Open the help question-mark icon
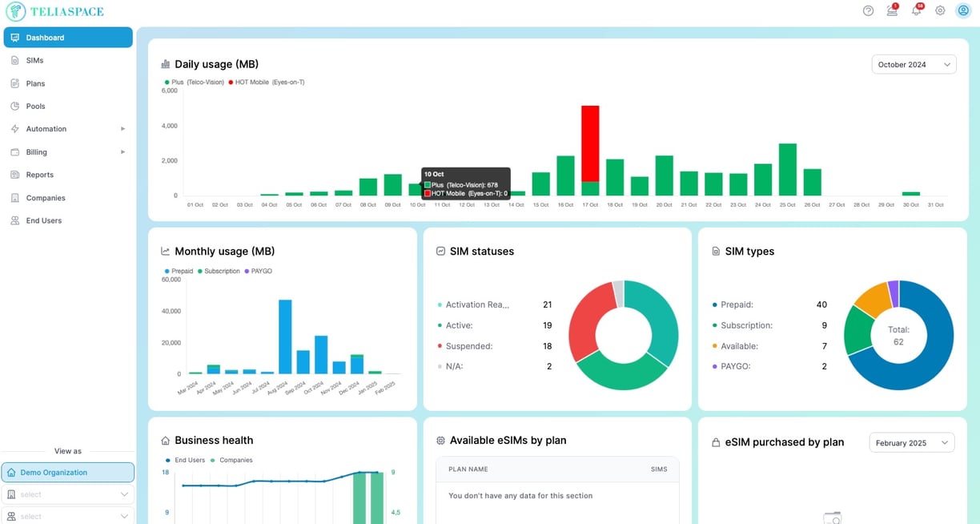This screenshot has width=980, height=524. point(868,10)
